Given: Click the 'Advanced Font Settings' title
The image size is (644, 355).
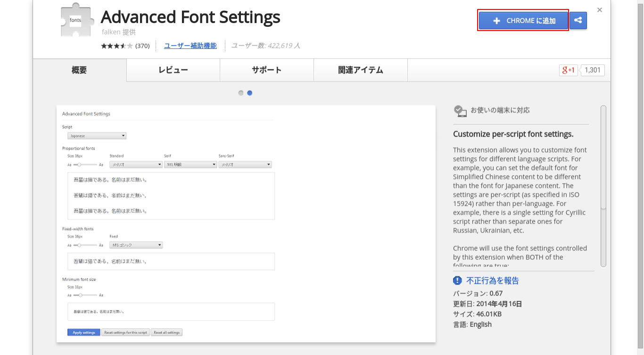Looking at the screenshot, I should (190, 17).
